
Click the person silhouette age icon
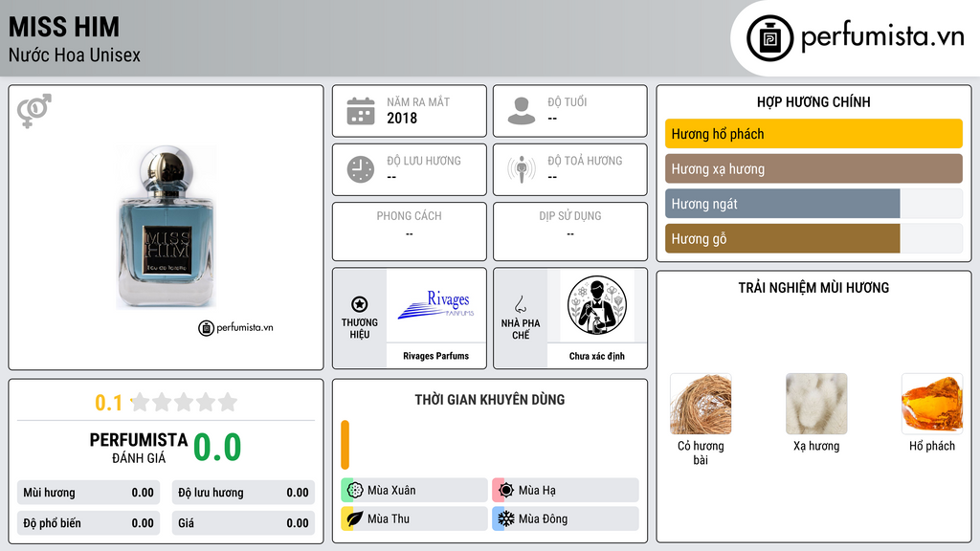coord(522,111)
